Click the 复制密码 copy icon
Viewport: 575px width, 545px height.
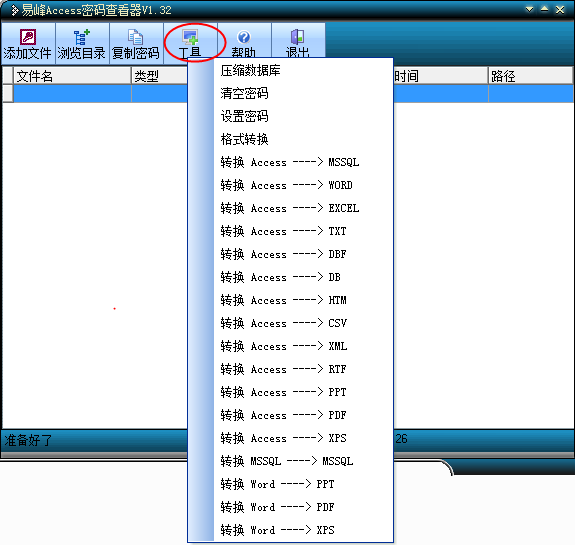(135, 37)
